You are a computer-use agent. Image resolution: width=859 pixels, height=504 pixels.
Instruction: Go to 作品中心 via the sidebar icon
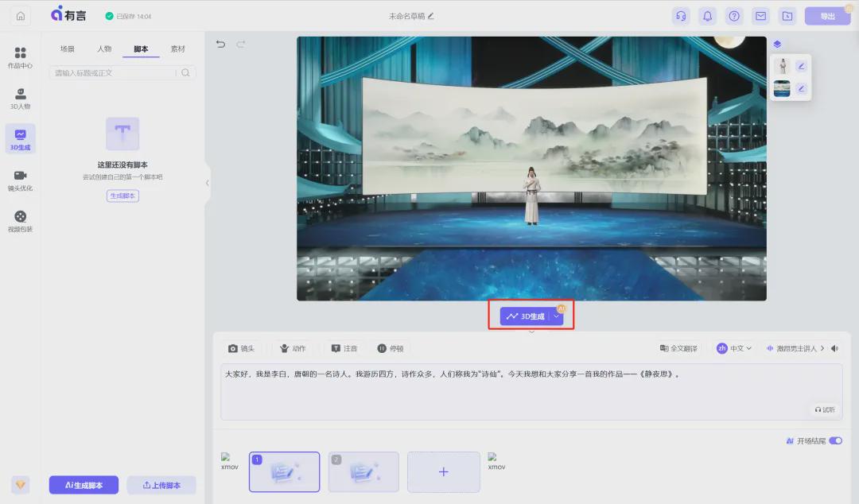(21, 56)
